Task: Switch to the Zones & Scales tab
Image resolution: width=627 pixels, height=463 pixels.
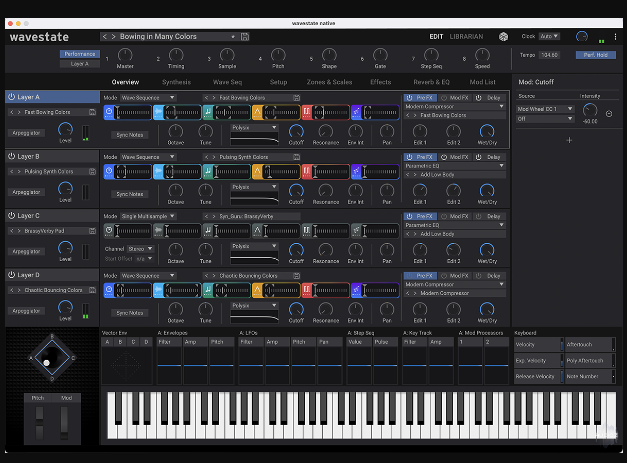Action: pos(329,82)
